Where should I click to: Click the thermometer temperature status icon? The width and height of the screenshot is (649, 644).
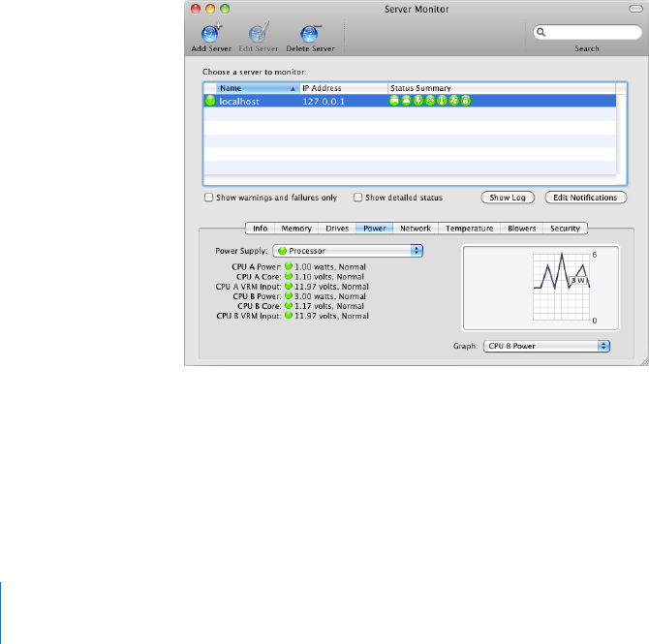click(x=442, y=101)
